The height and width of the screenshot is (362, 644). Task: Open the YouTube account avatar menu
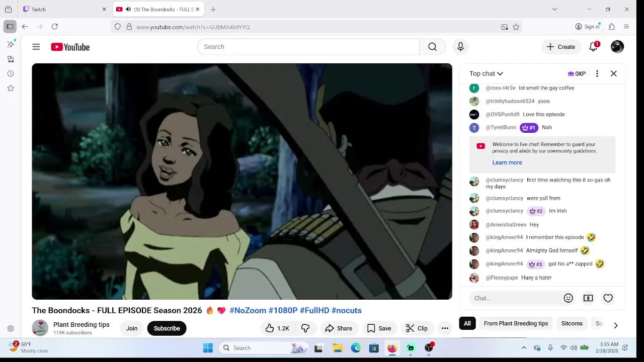[617, 47]
